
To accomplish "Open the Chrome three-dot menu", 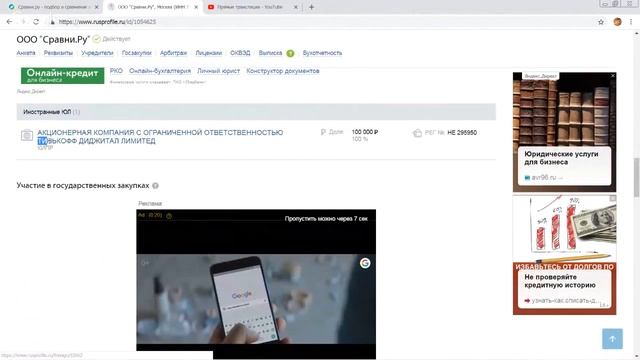I will 631,22.
